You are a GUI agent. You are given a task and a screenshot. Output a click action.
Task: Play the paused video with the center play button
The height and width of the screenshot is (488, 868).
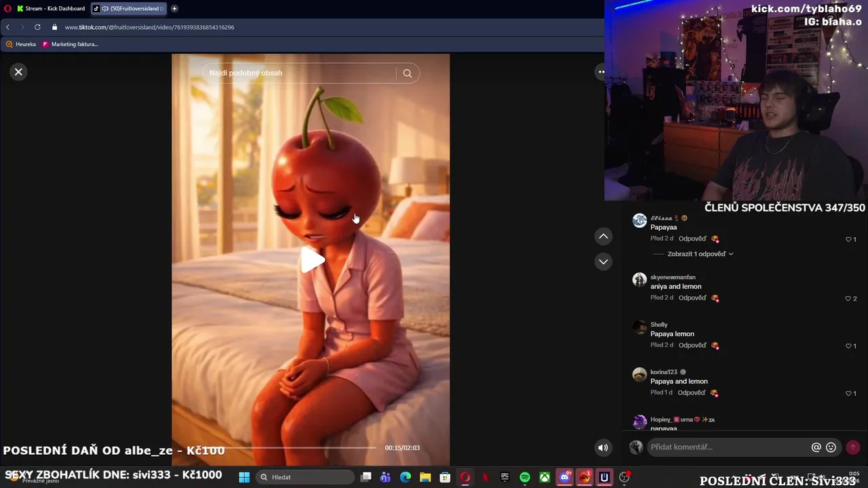[x=313, y=260]
